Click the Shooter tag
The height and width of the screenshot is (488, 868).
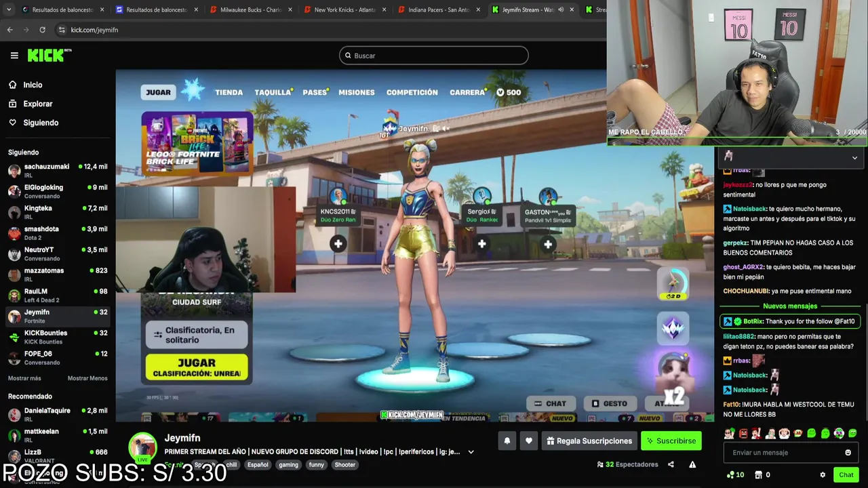[x=344, y=465]
